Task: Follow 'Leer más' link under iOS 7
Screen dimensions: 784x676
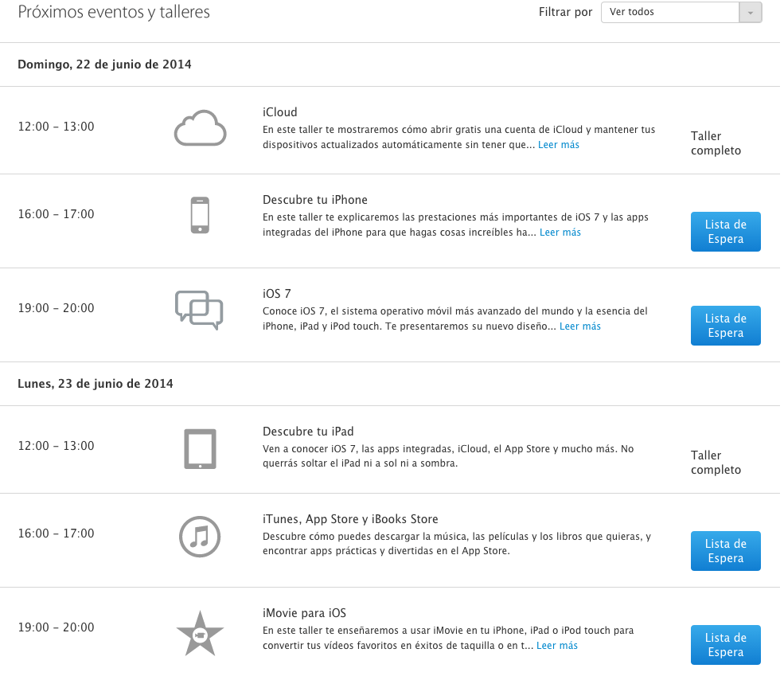Action: (x=580, y=326)
